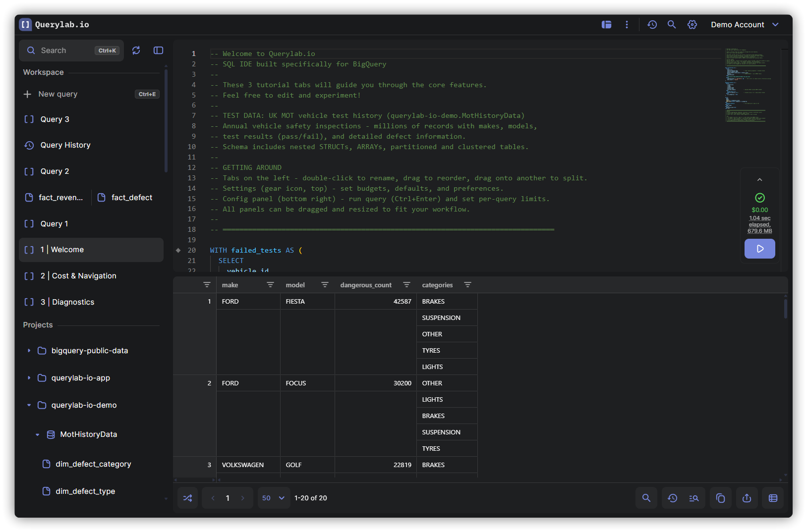Image resolution: width=807 pixels, height=532 pixels.
Task: Click the shuffle icon in results footer
Action: coord(188,498)
